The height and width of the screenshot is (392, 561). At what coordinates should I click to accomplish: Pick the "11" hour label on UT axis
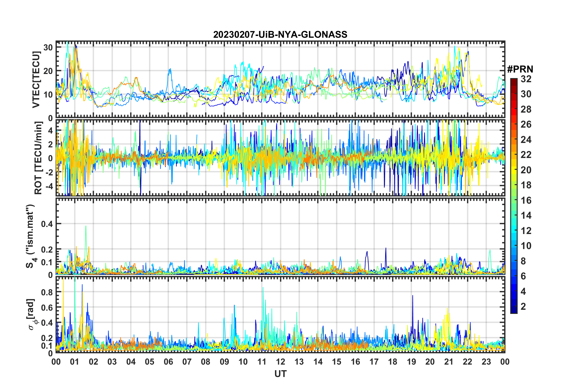(x=262, y=362)
